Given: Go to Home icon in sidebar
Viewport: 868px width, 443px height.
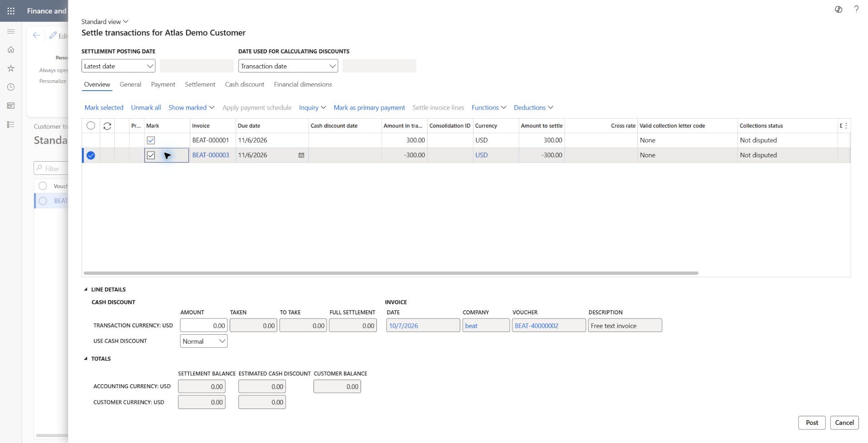Looking at the screenshot, I should [x=11, y=49].
